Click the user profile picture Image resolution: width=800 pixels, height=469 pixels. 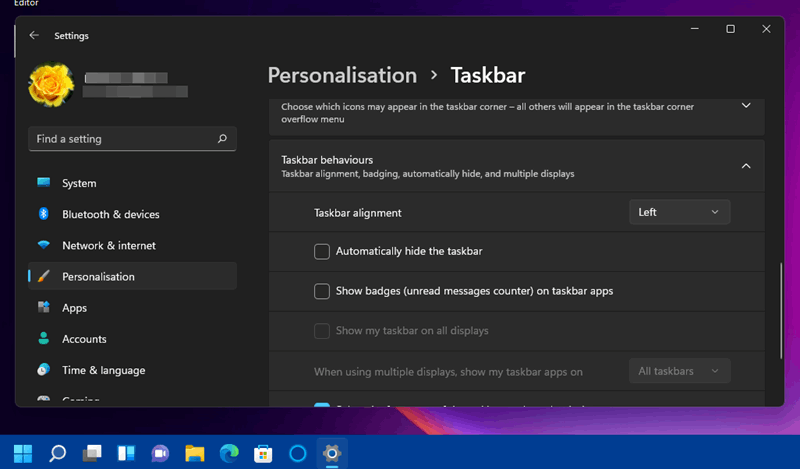click(50, 86)
